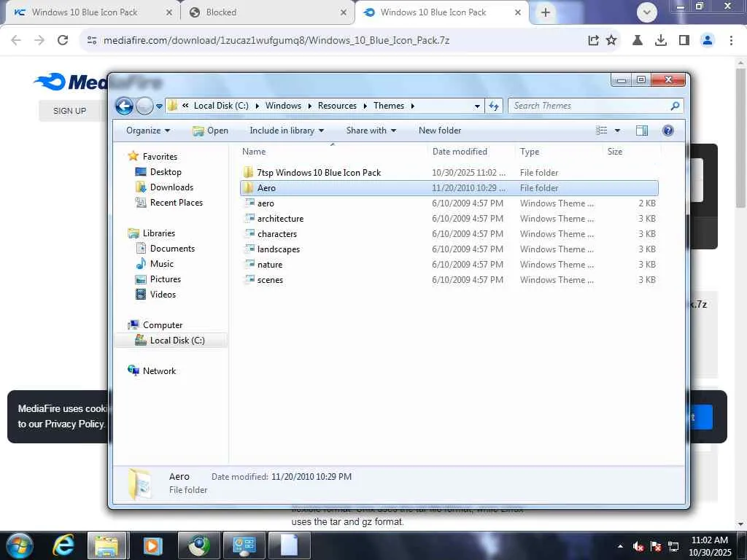Open Windows Media Player taskbar icon
747x560 pixels.
[152, 545]
